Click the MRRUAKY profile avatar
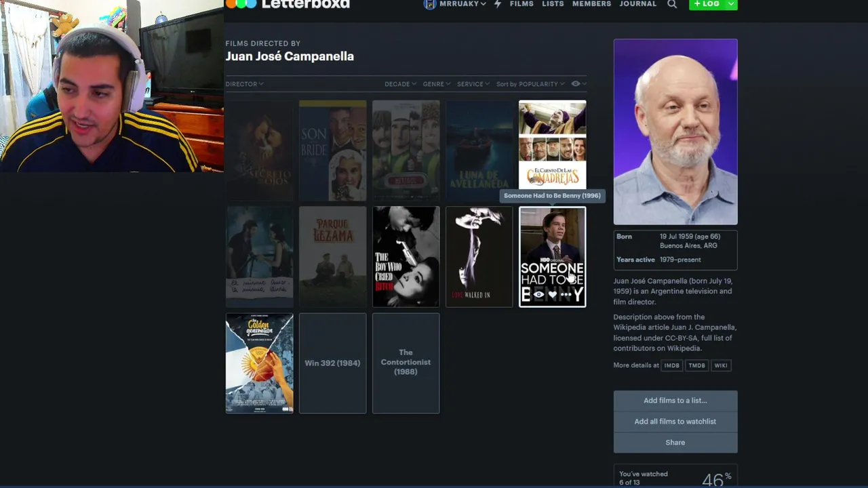868x488 pixels. point(429,4)
